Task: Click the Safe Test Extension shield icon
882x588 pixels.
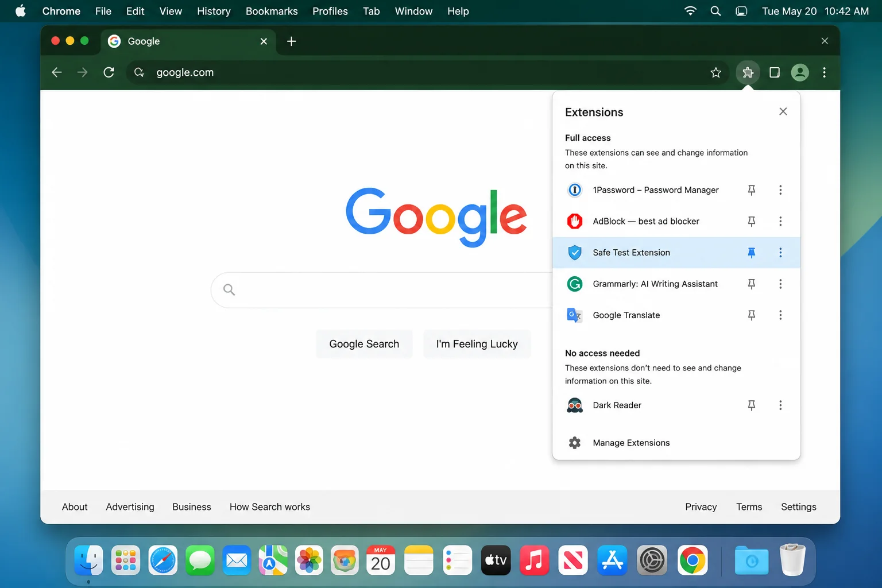Action: pos(575,253)
